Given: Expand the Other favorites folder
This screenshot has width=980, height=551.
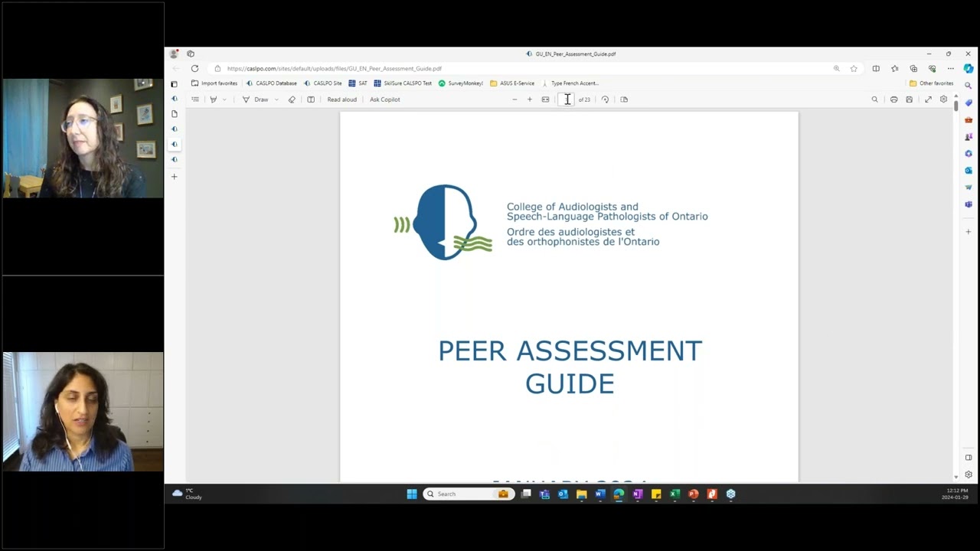Looking at the screenshot, I should click(931, 83).
